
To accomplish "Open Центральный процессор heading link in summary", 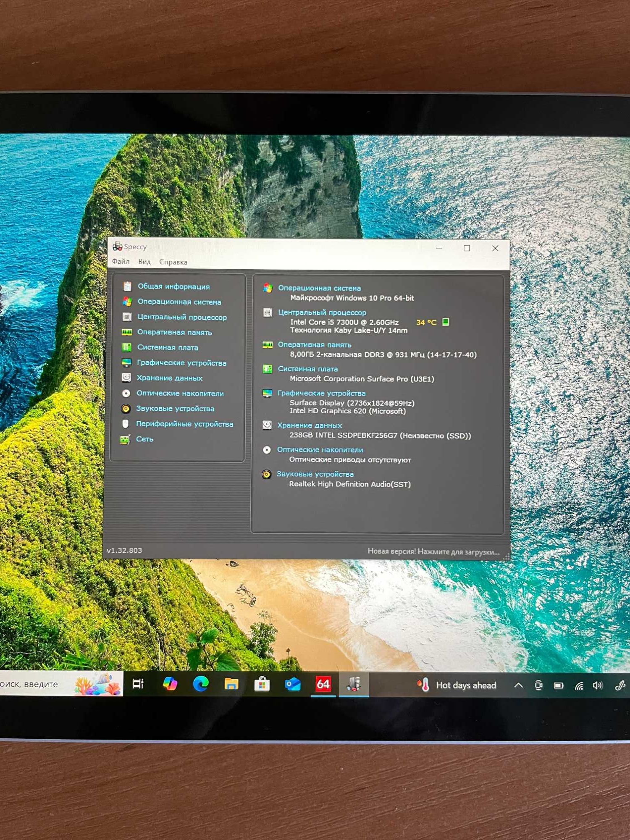I will pyautogui.click(x=322, y=312).
